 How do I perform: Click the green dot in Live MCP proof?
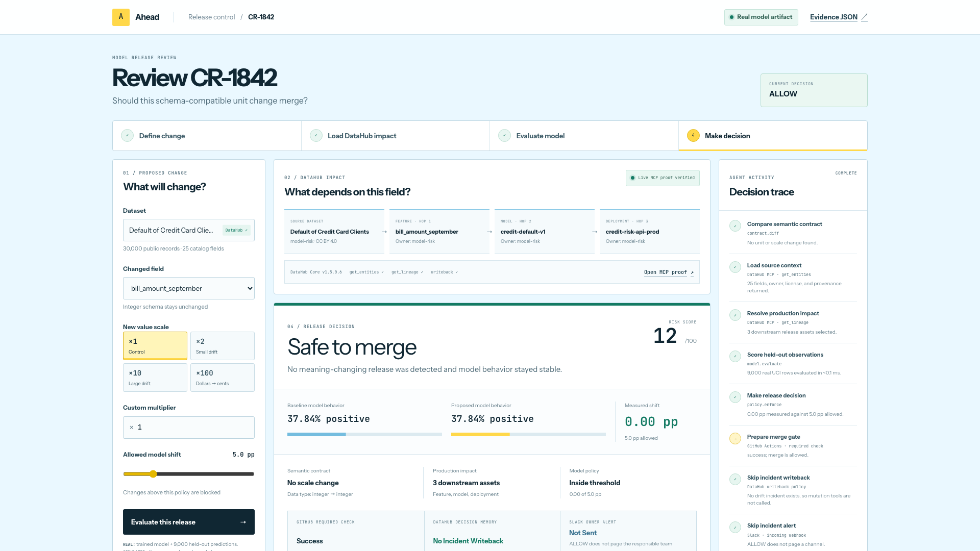(632, 178)
